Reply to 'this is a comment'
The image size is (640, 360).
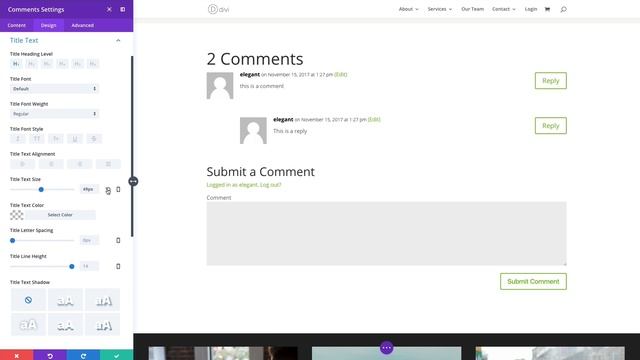click(551, 81)
